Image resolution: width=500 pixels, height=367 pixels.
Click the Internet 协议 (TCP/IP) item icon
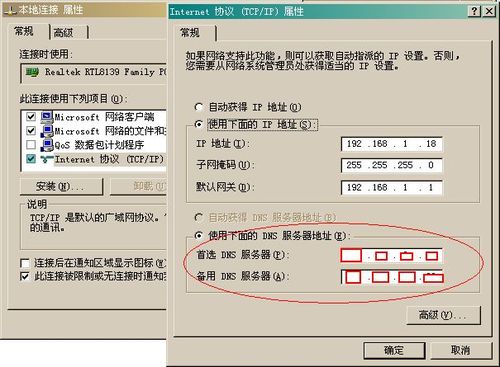tap(47, 159)
